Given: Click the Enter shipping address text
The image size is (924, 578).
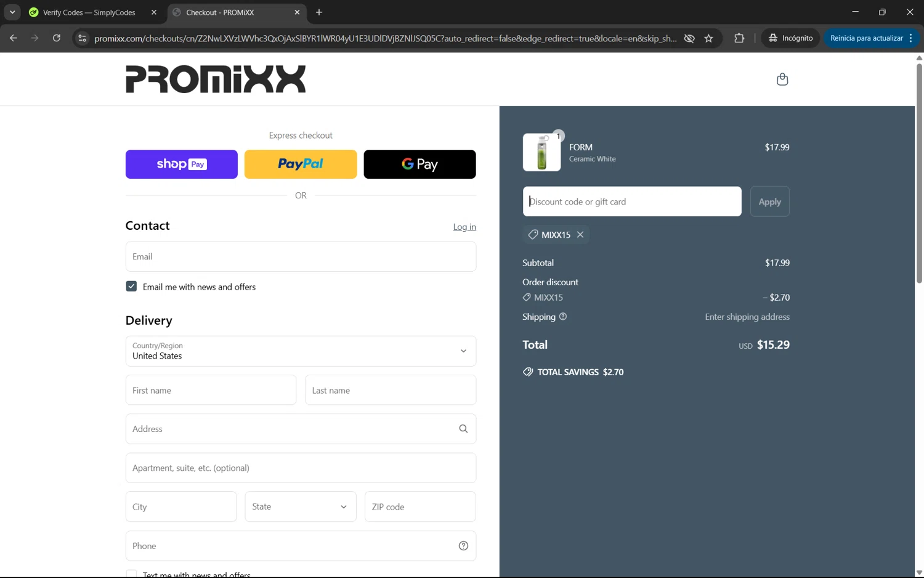Looking at the screenshot, I should [747, 317].
